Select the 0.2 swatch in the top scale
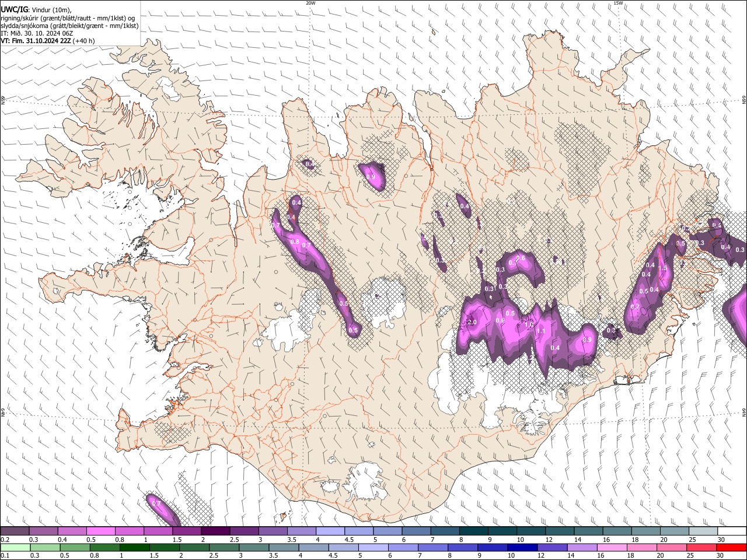The height and width of the screenshot is (560, 747). point(15,531)
